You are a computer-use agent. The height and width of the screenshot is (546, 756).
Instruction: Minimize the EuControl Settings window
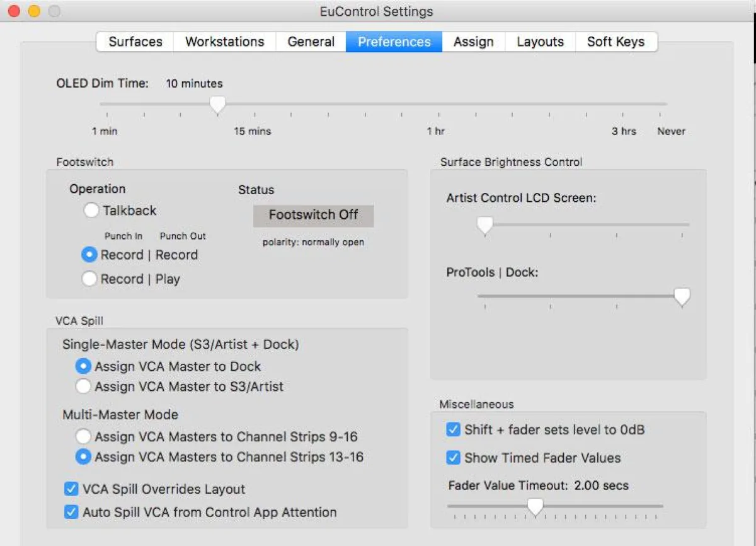(x=34, y=11)
